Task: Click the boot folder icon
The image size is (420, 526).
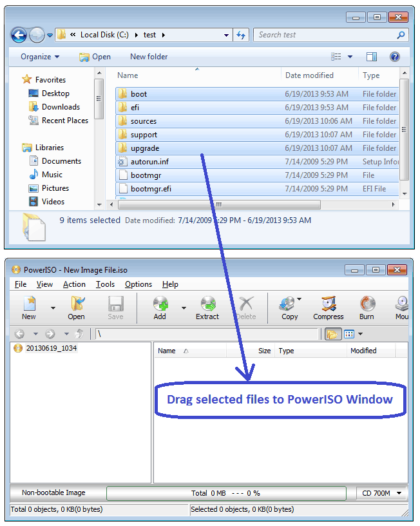Action: click(123, 94)
